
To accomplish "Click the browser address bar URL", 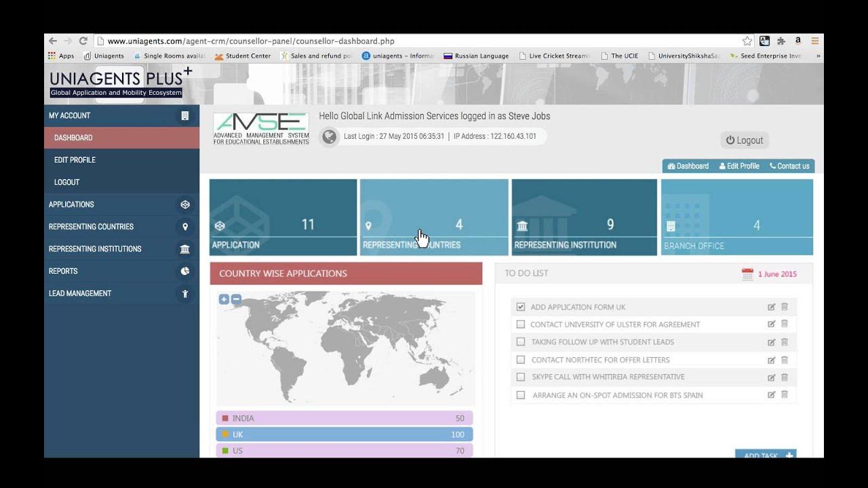I will [251, 41].
